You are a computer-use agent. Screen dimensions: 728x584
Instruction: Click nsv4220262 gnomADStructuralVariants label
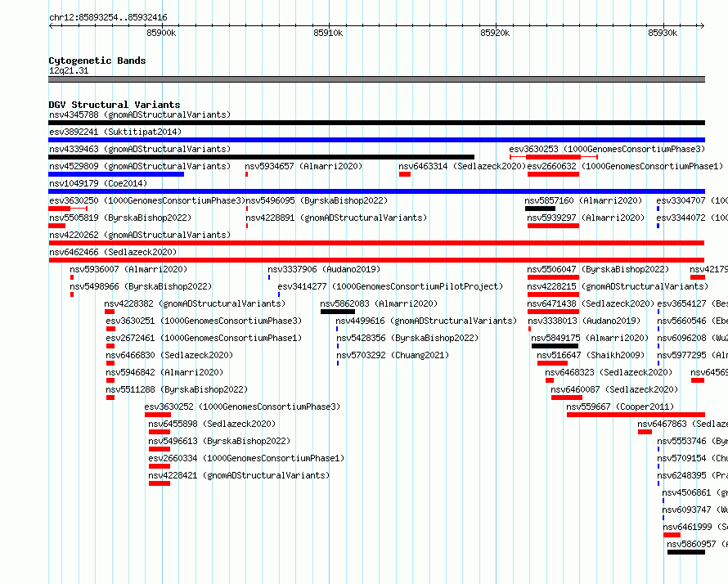coord(140,235)
